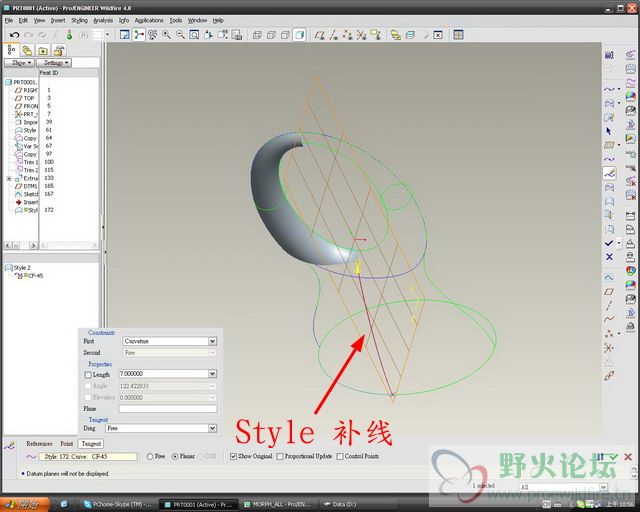Open the Drag Free dropdown
The height and width of the screenshot is (512, 640).
tap(212, 428)
